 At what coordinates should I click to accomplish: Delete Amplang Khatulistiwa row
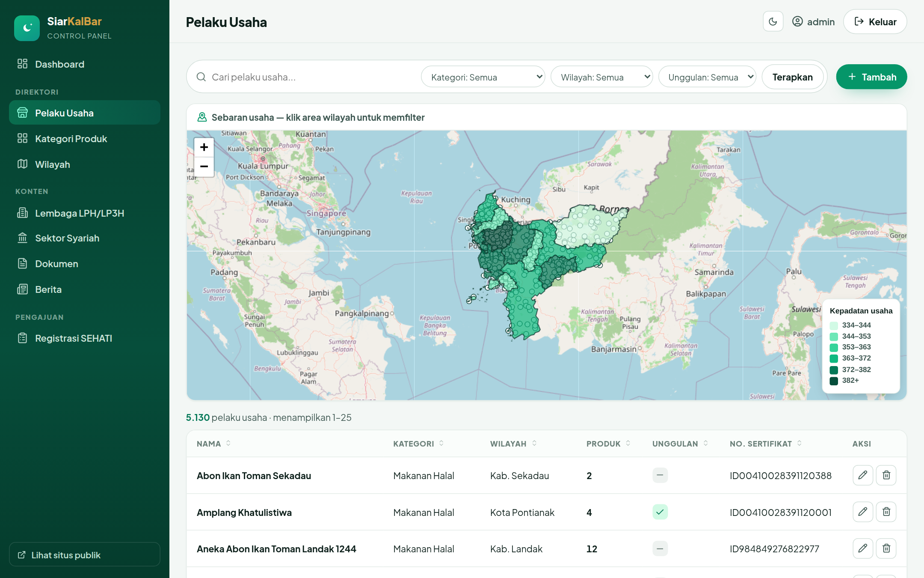(x=886, y=512)
